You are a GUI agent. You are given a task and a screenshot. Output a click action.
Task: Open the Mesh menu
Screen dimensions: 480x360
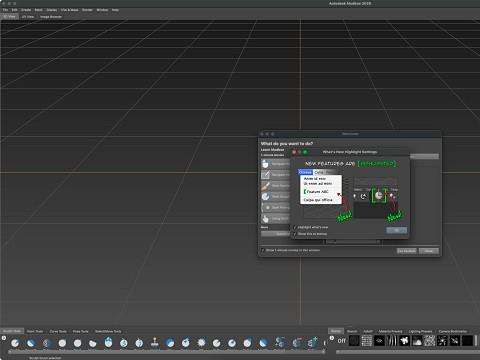(x=39, y=10)
